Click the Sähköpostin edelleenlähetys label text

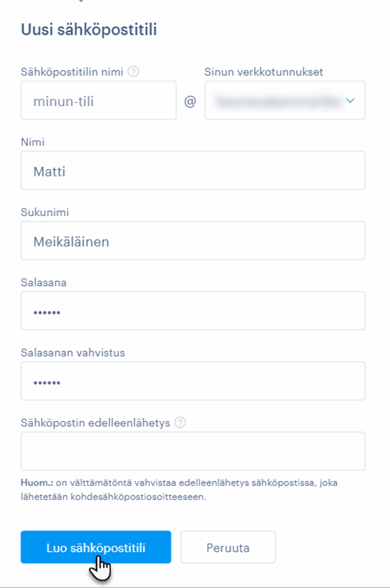tap(95, 423)
